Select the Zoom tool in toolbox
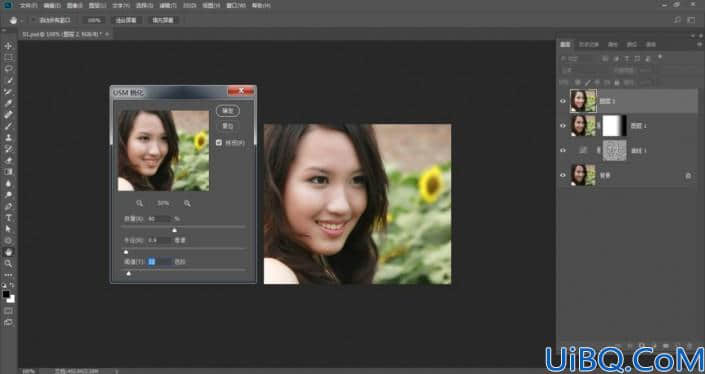Viewport: 705px width, 374px height. point(8,263)
